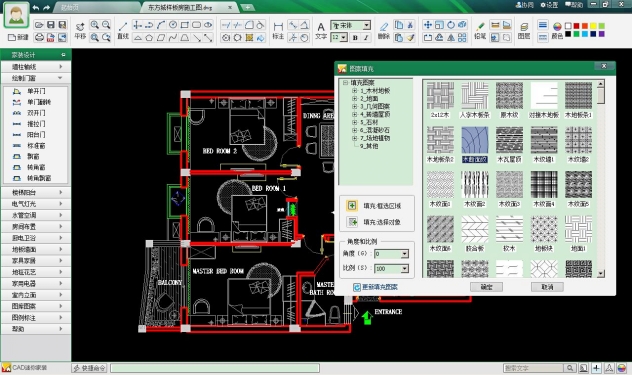The image size is (632, 375).
Task: Click the cut scissors icon
Action: coord(410,25)
